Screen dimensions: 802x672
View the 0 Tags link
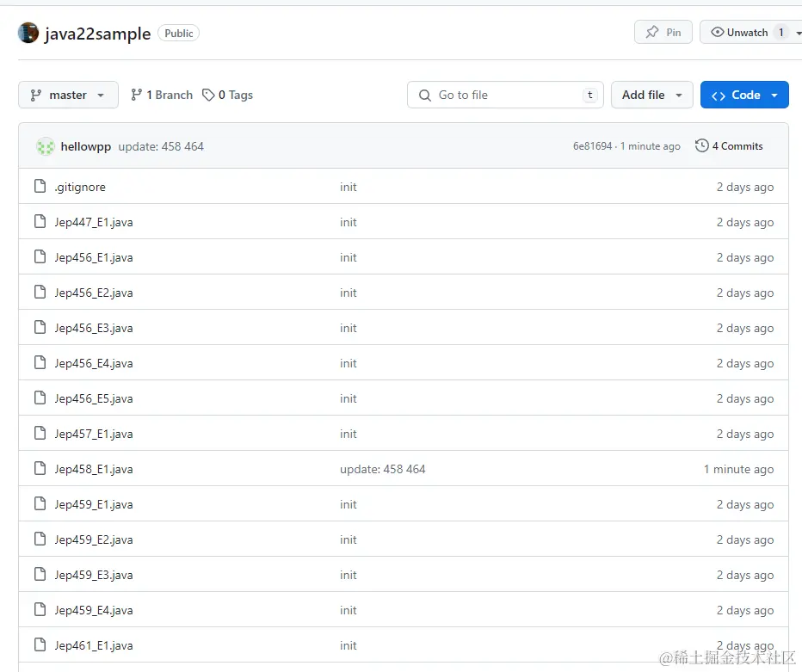[228, 95]
